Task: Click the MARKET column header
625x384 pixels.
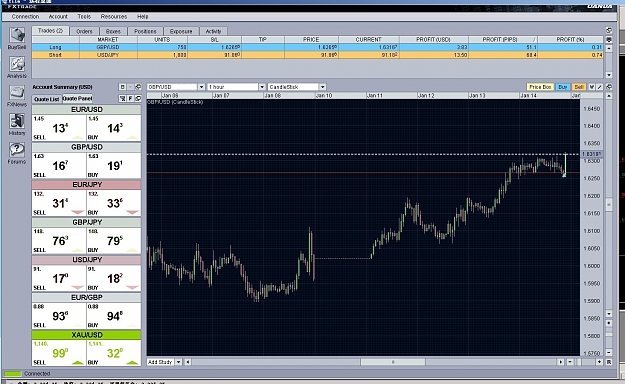Action: click(x=108, y=39)
